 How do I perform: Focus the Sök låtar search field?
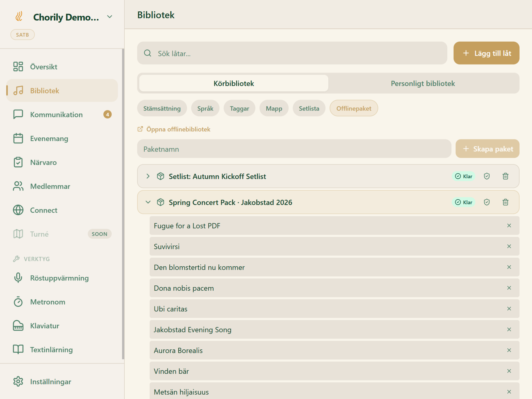[292, 53]
